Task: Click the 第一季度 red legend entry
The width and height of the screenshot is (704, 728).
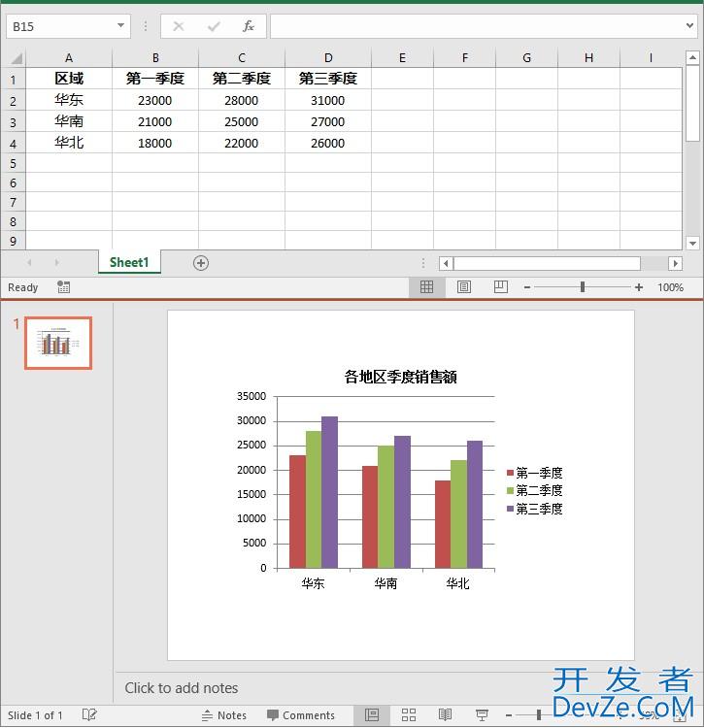Action: click(534, 473)
